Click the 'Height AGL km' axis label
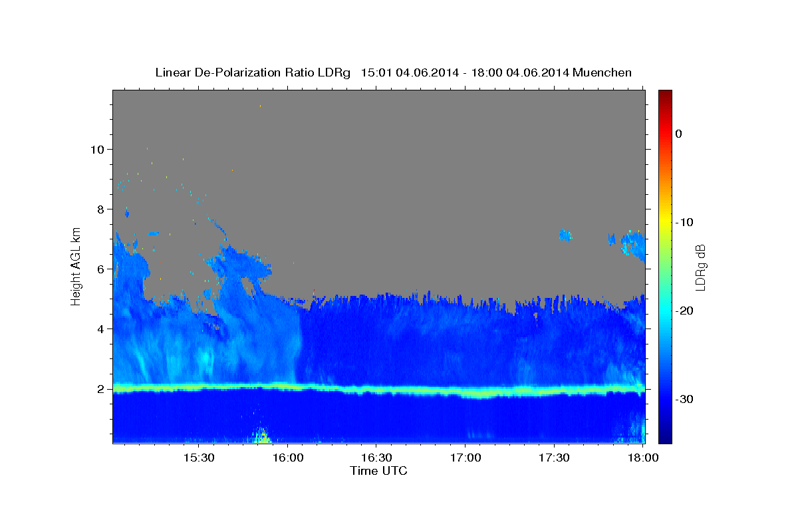 tap(76, 265)
